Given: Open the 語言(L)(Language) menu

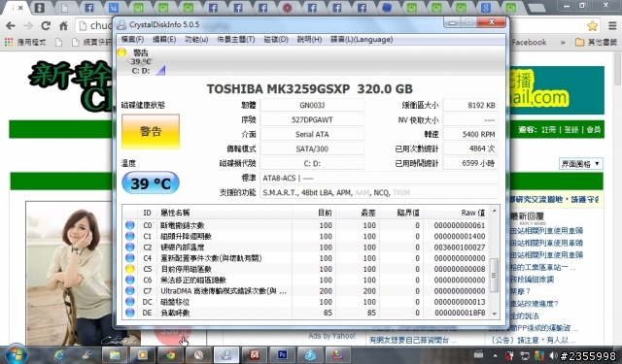Looking at the screenshot, I should (362, 39).
